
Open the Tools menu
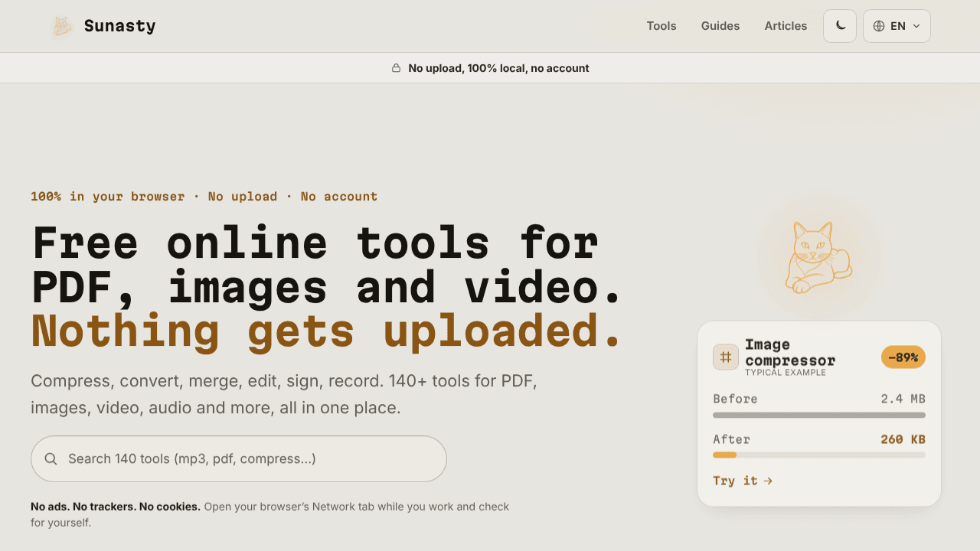point(661,26)
